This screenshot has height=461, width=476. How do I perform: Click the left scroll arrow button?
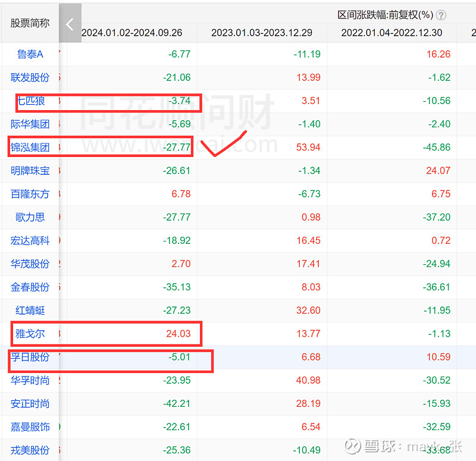pos(70,23)
